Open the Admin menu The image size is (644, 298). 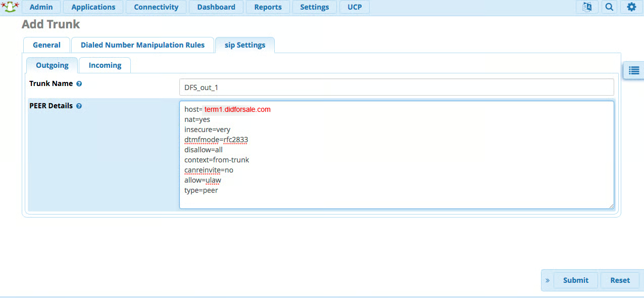tap(41, 7)
